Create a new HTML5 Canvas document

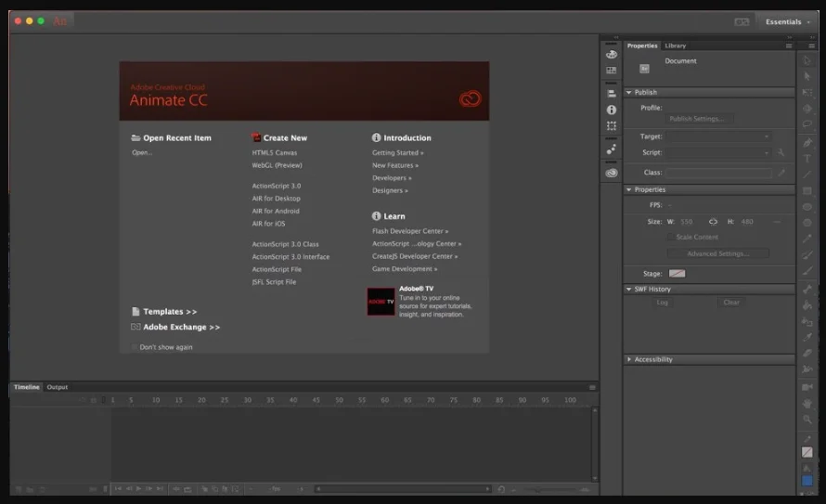275,153
